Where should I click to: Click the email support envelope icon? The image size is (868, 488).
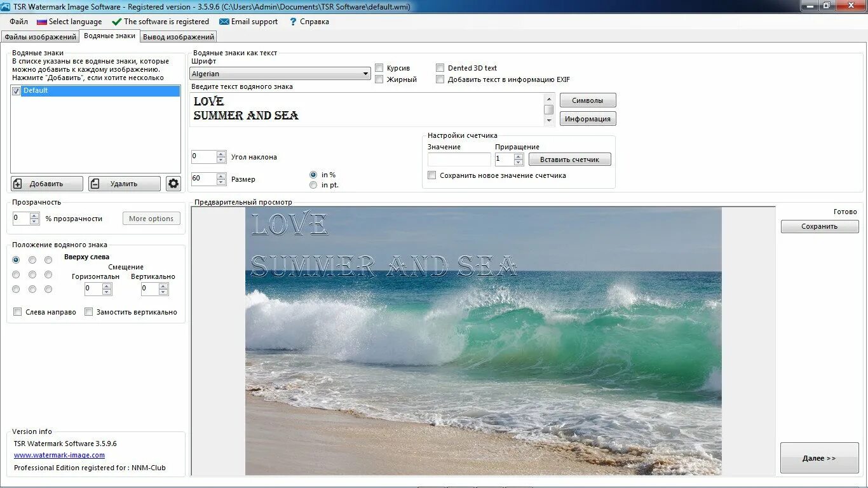(x=224, y=22)
